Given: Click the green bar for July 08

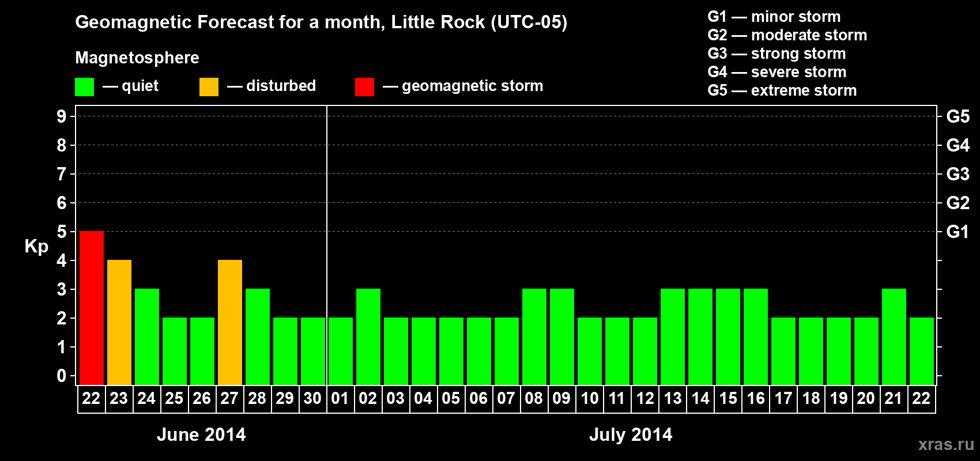Looking at the screenshot, I should pyautogui.click(x=534, y=337).
